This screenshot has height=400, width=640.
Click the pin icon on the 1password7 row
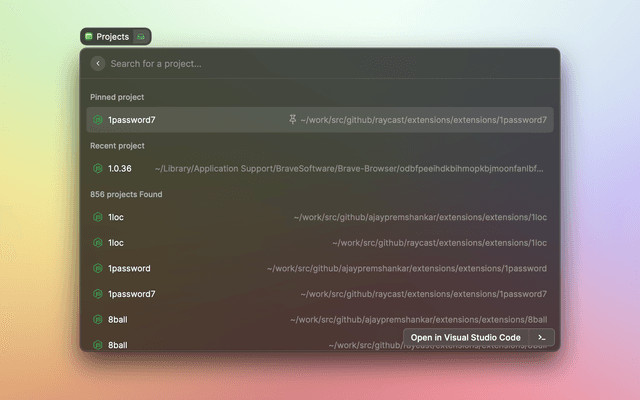point(292,120)
